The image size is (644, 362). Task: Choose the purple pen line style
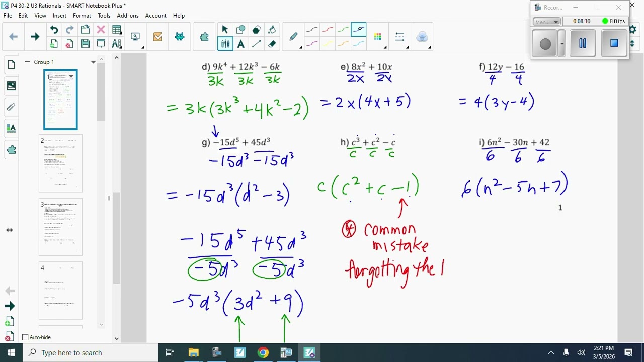312,44
